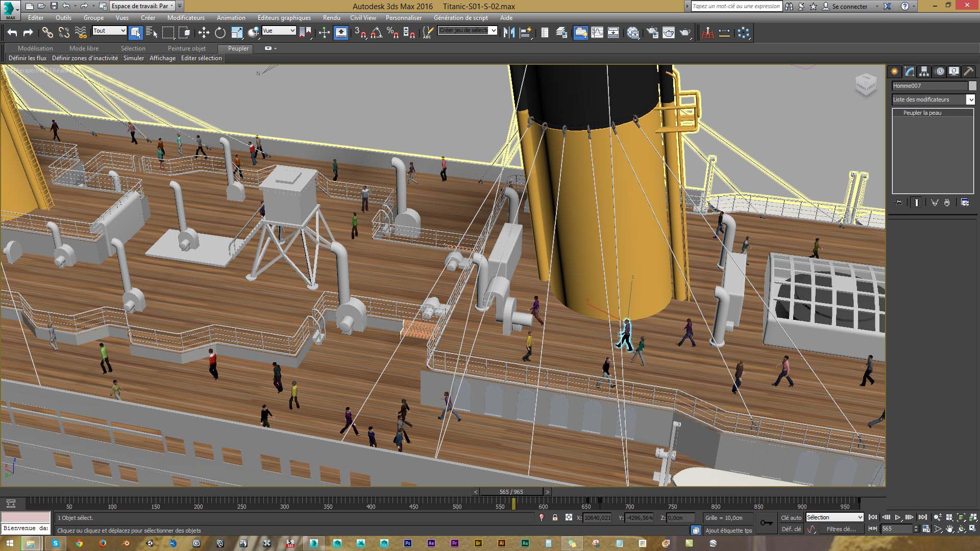The width and height of the screenshot is (980, 551).
Task: Click the Mirror tool icon
Action: [509, 33]
